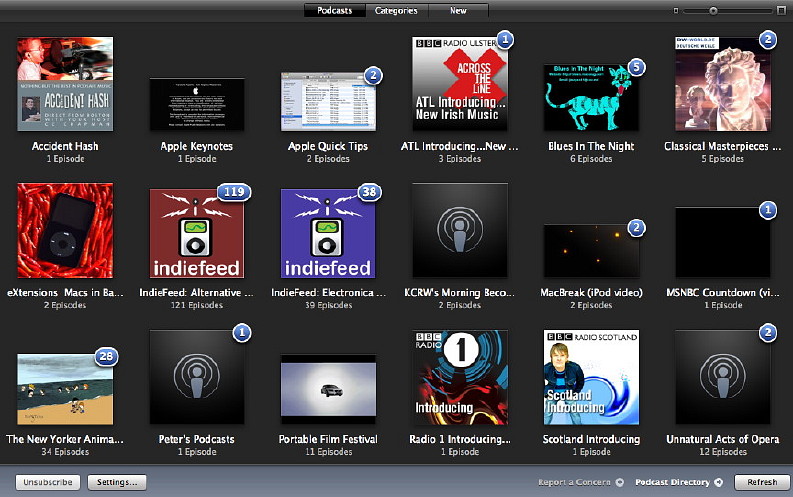
Task: Click the 119 unplayed badge on IndieFeed Alternative
Action: coord(234,192)
